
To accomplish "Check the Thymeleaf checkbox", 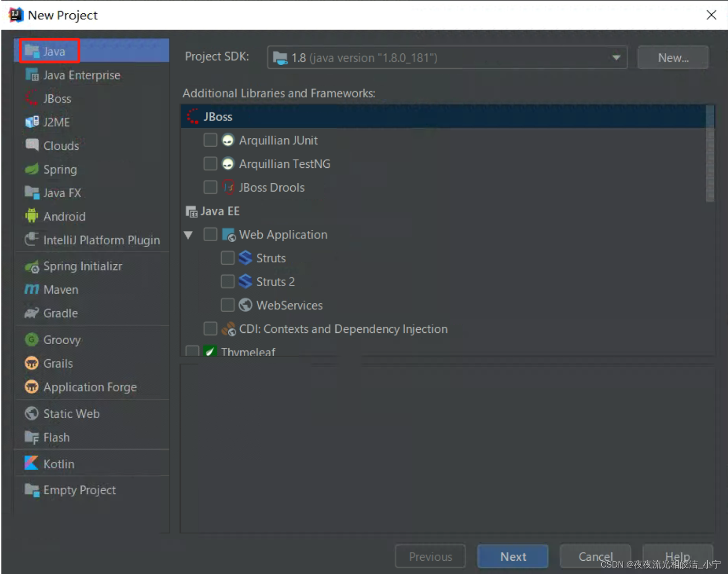I will (192, 351).
